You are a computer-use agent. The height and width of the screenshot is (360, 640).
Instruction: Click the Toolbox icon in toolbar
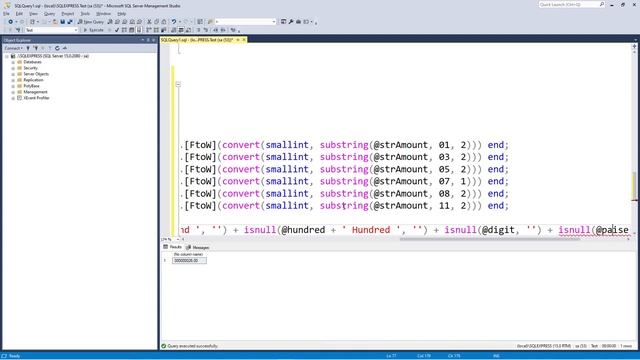(x=298, y=22)
